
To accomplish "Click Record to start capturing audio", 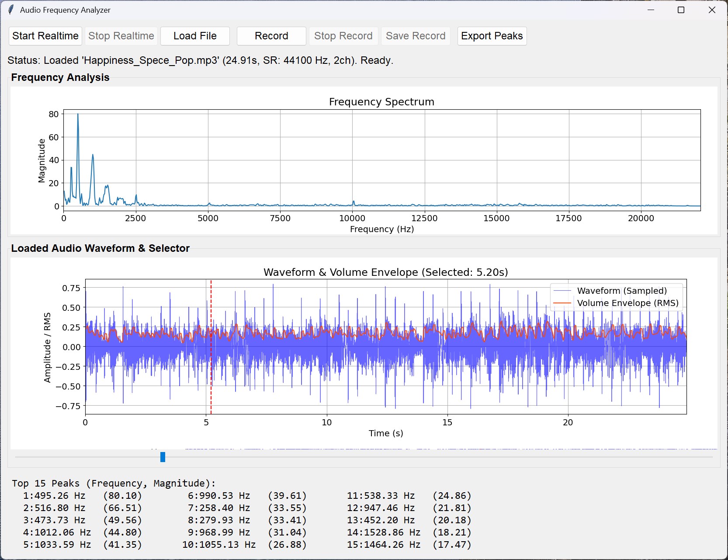I will [x=271, y=36].
